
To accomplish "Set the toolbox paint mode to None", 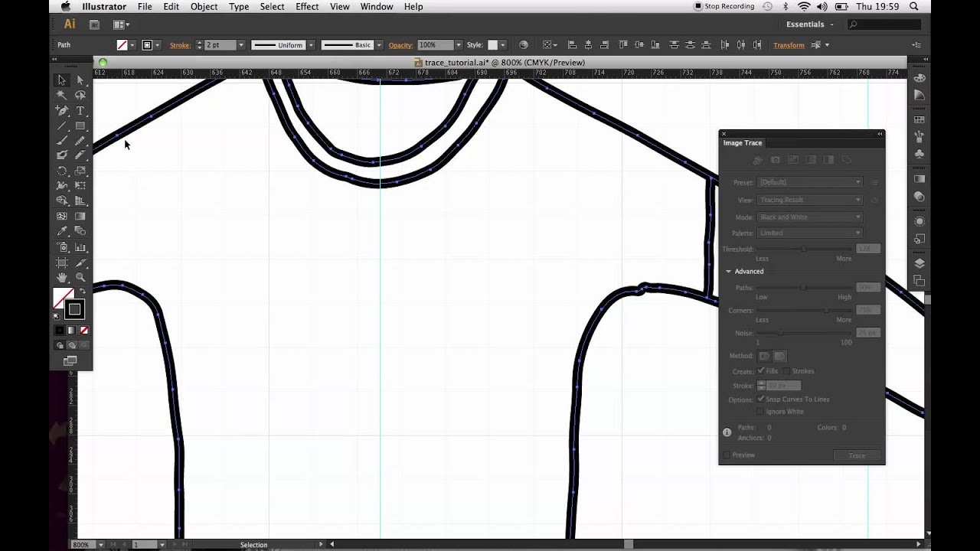I will coord(84,331).
